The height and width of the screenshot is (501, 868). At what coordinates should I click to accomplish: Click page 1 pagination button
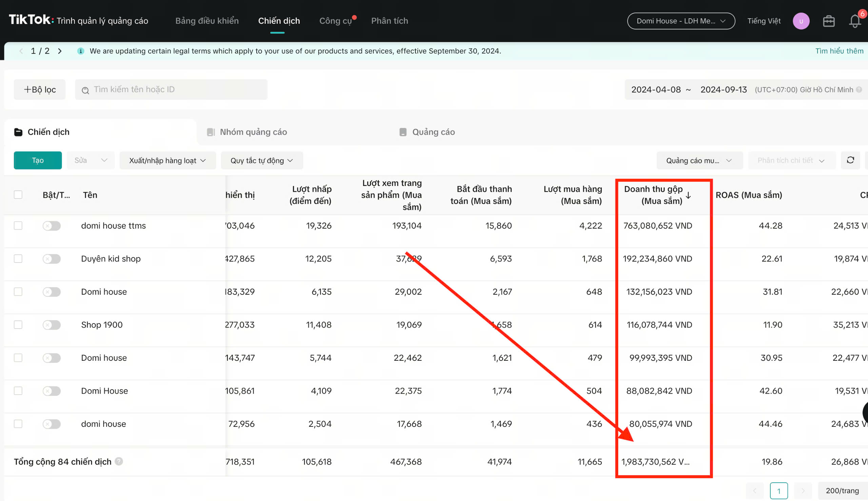(779, 491)
